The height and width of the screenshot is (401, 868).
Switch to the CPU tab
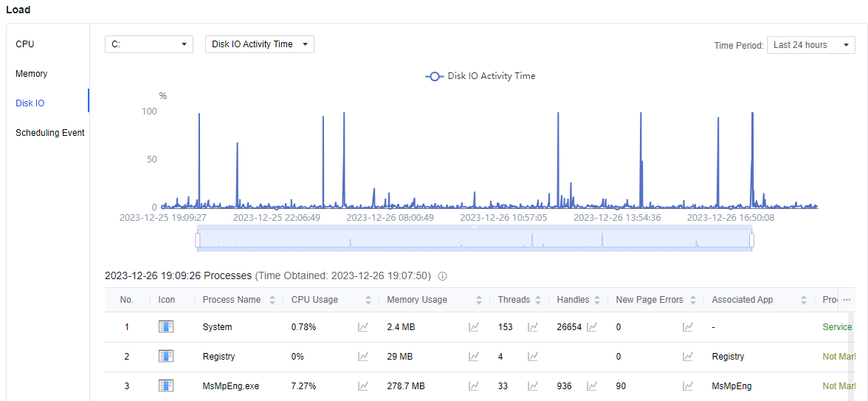[25, 44]
